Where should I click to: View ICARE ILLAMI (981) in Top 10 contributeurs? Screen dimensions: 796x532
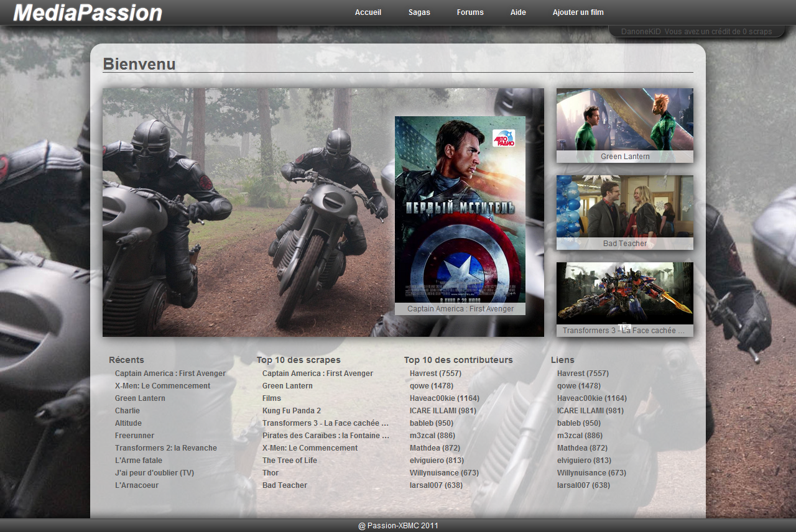point(443,411)
